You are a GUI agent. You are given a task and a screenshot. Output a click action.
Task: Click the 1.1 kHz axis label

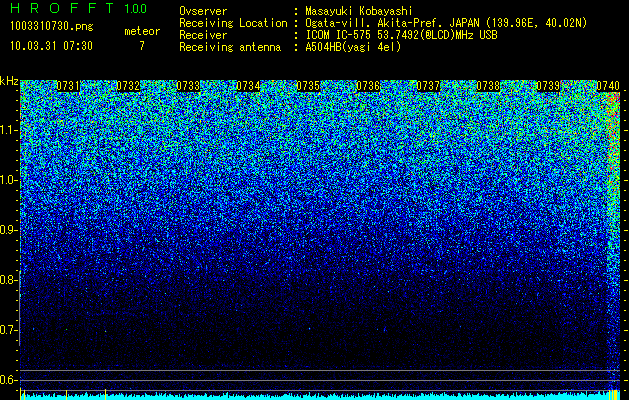click(x=7, y=130)
